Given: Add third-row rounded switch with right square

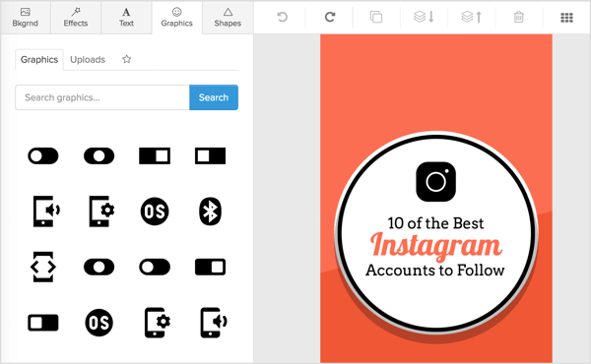Looking at the screenshot, I should click(211, 267).
